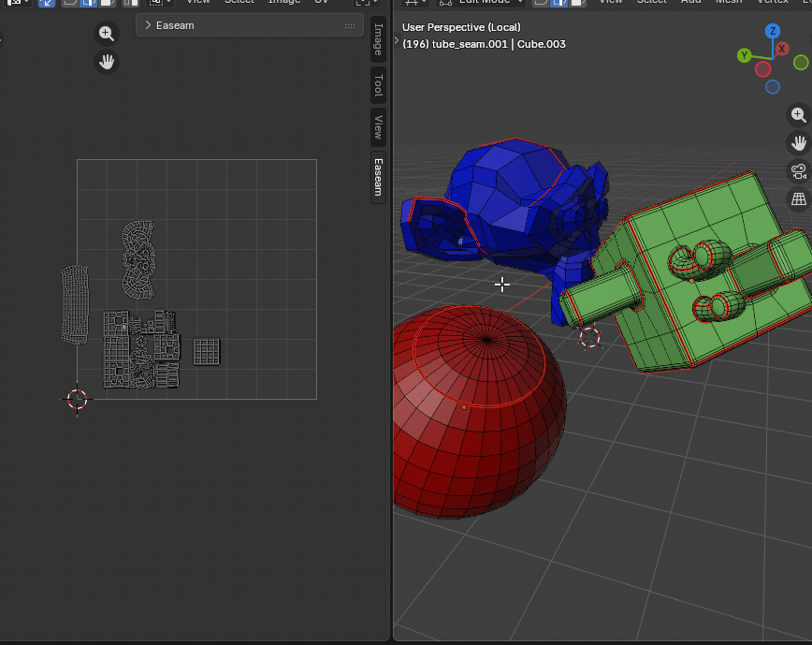Enable UV edge select mode in UV header

(88, 3)
